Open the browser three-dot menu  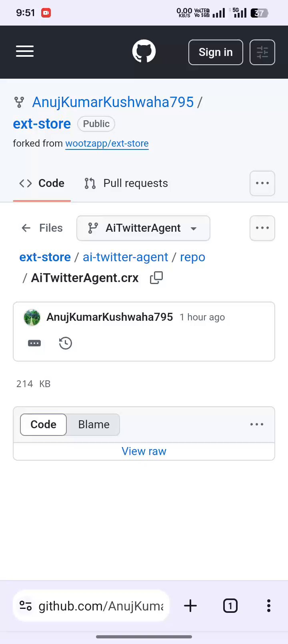click(268, 606)
